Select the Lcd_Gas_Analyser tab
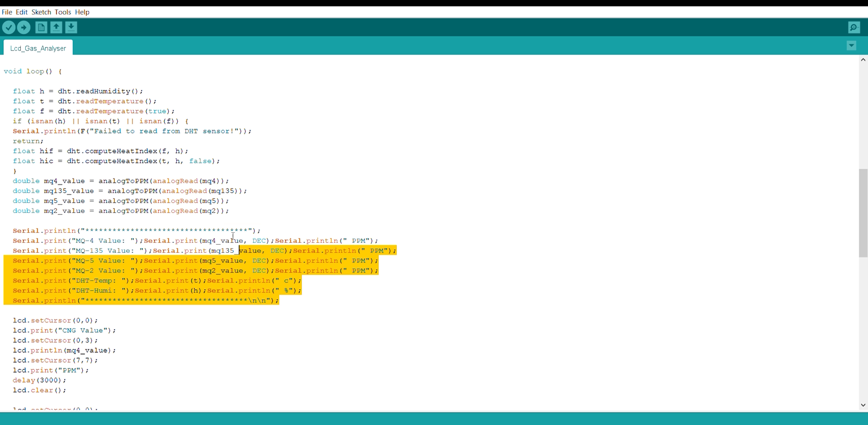The width and height of the screenshot is (868, 425). pos(38,48)
